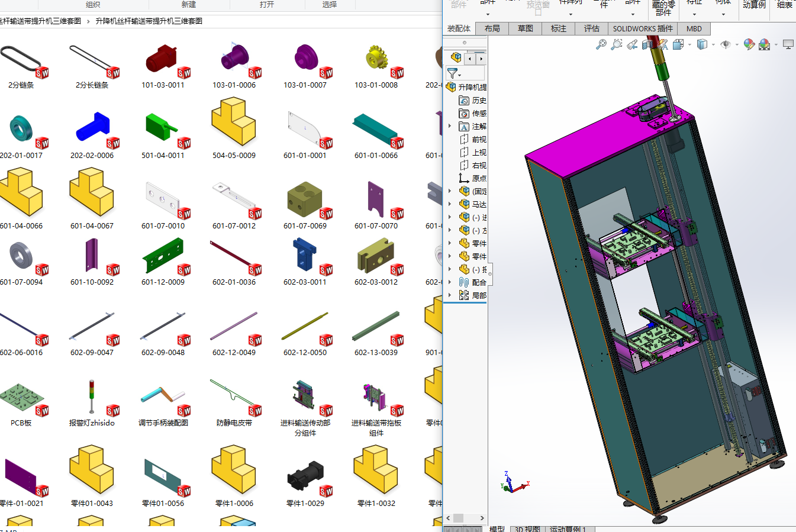The width and height of the screenshot is (796, 532).
Task: Select the 601-12-0009 green bracket part file
Action: pyautogui.click(x=163, y=262)
